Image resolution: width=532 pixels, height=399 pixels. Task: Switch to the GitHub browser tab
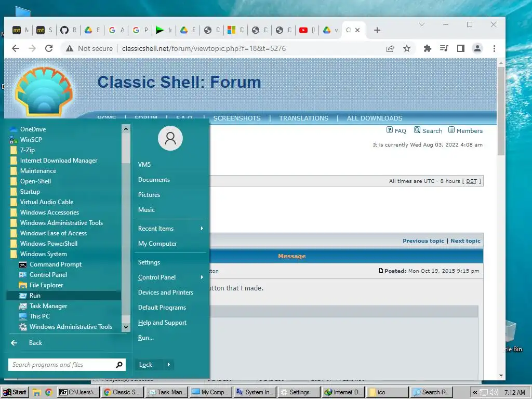pos(68,30)
